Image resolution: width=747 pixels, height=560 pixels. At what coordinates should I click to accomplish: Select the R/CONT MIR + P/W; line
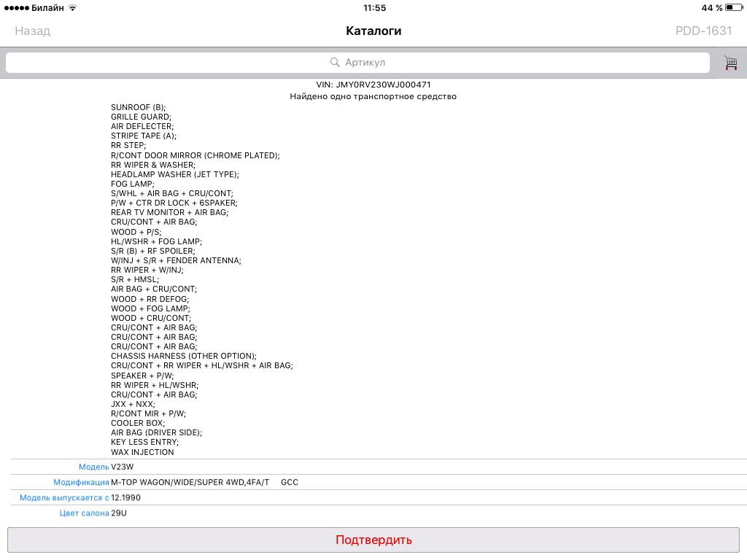[149, 414]
